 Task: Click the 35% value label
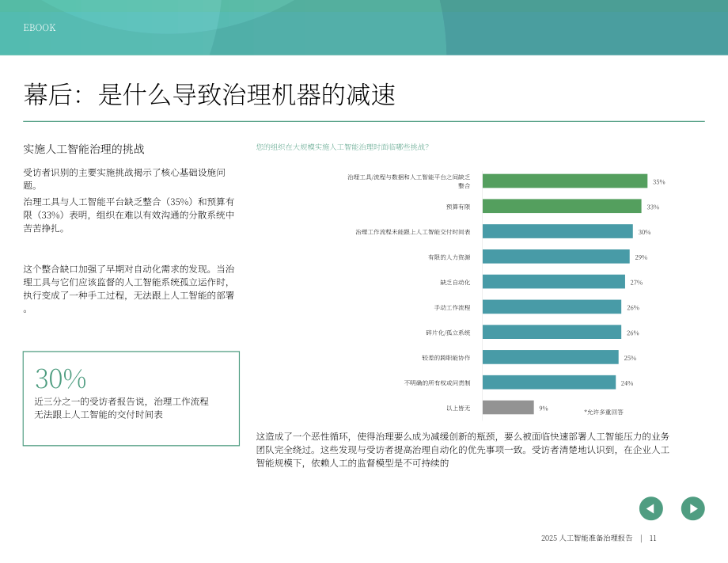click(658, 181)
